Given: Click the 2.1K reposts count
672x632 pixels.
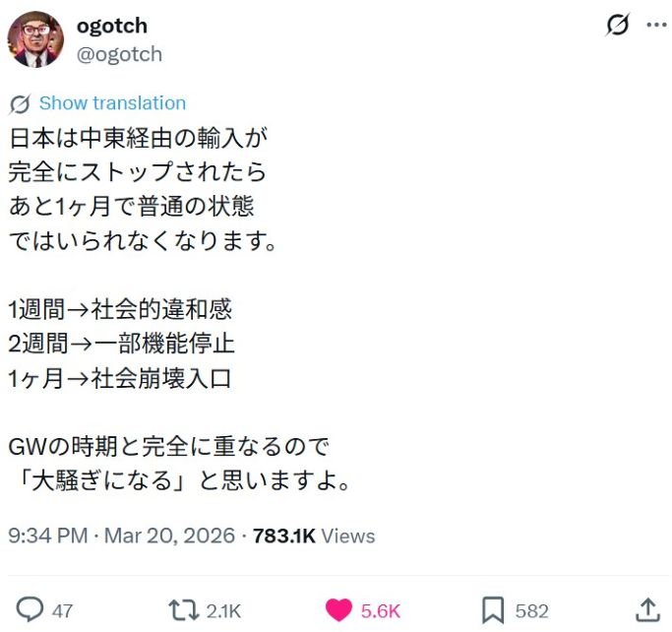Looking at the screenshot, I should coord(223,611).
